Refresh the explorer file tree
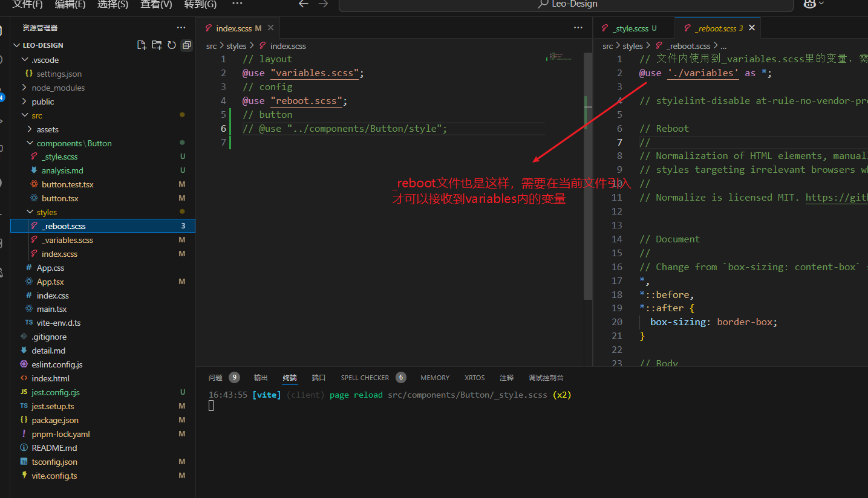This screenshot has height=498, width=868. pyautogui.click(x=172, y=45)
